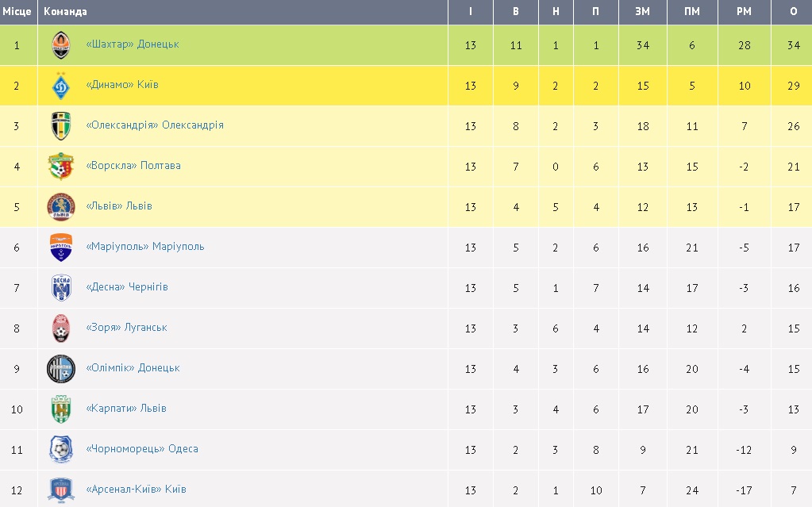812x507 pixels.
Task: Click the «Місце» column header
Action: (x=17, y=12)
